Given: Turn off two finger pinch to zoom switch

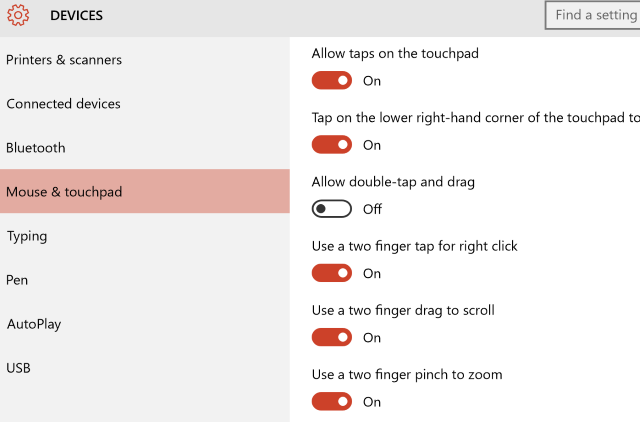Looking at the screenshot, I should (332, 401).
